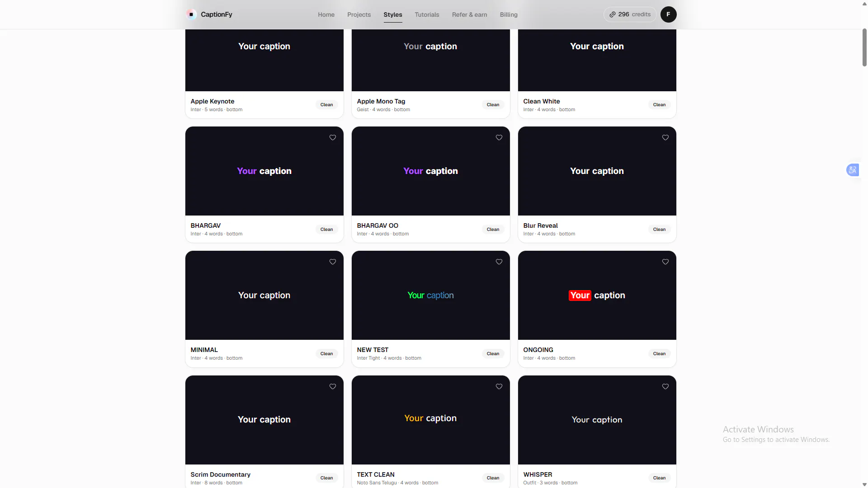Open the Billing page
The width and height of the screenshot is (868, 488).
pyautogui.click(x=509, y=14)
